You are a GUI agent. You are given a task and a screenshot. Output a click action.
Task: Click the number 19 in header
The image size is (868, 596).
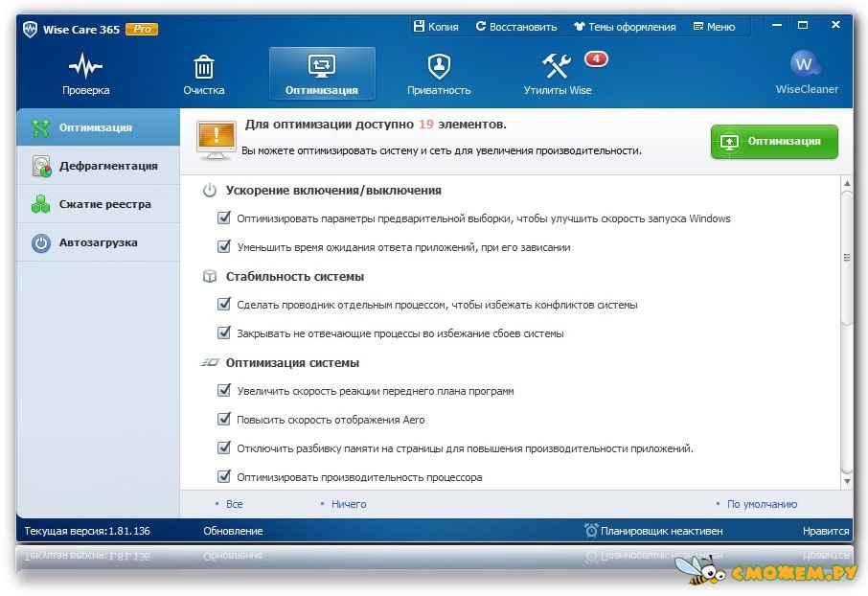(425, 125)
